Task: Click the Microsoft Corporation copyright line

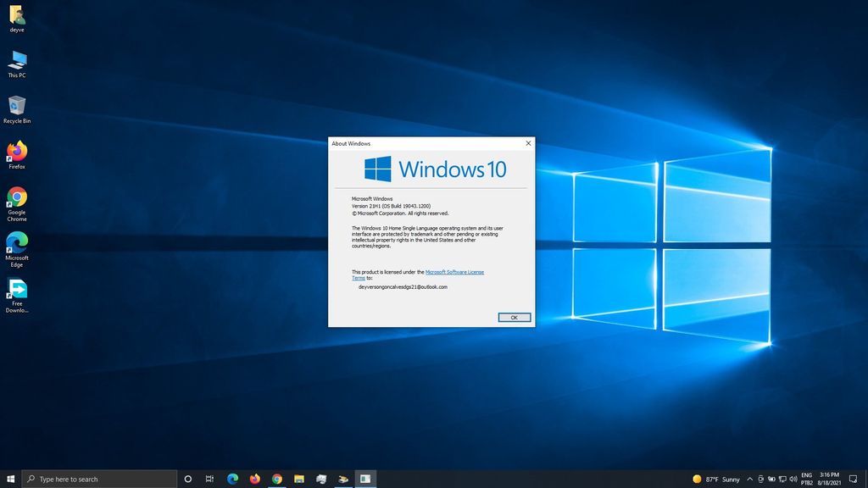Action: point(400,213)
